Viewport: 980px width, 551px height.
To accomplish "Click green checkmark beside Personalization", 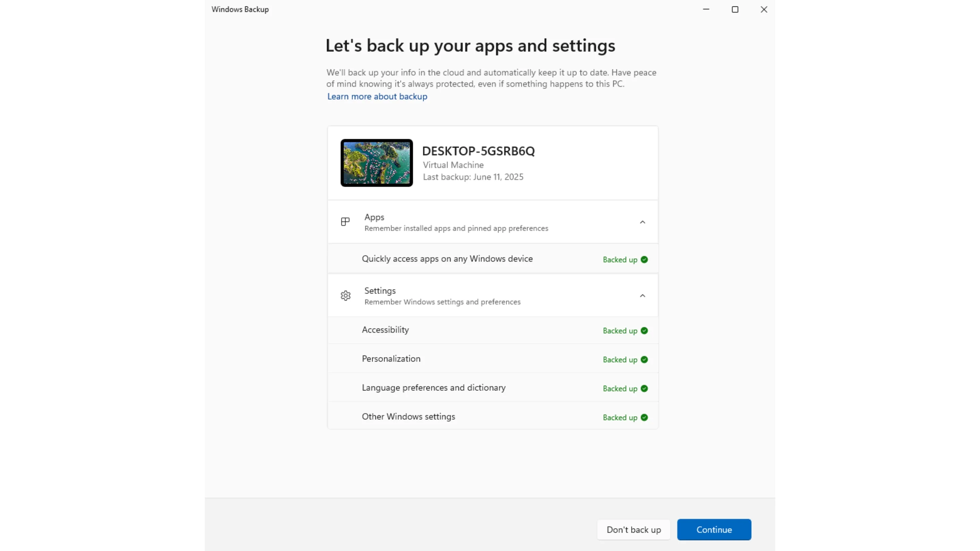I will [x=644, y=360].
